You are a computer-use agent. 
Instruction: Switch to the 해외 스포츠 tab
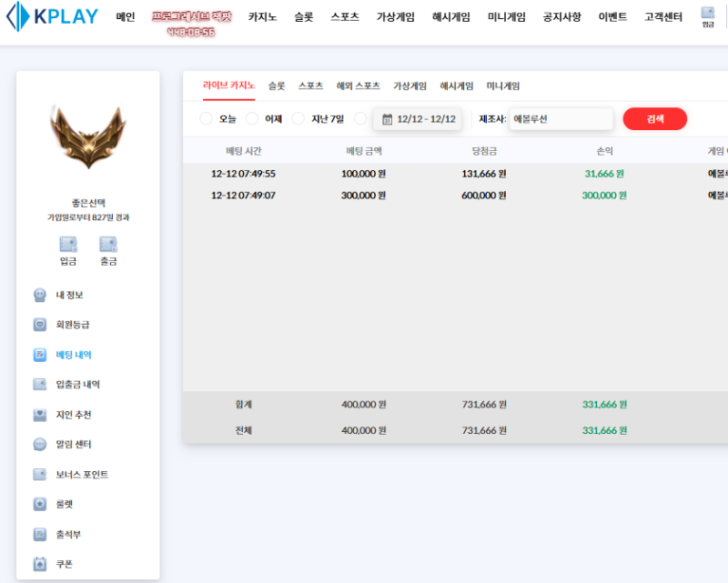click(358, 86)
